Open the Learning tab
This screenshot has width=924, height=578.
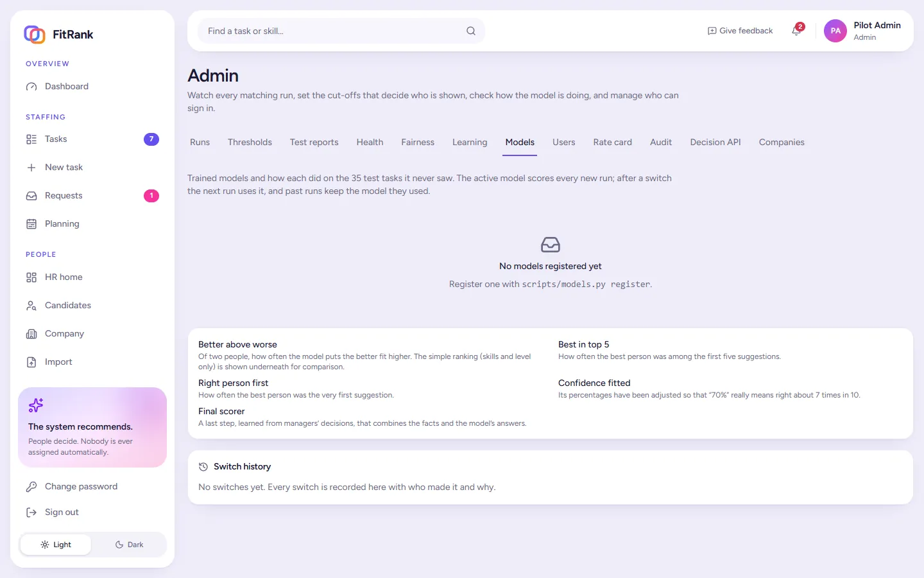[x=470, y=143]
